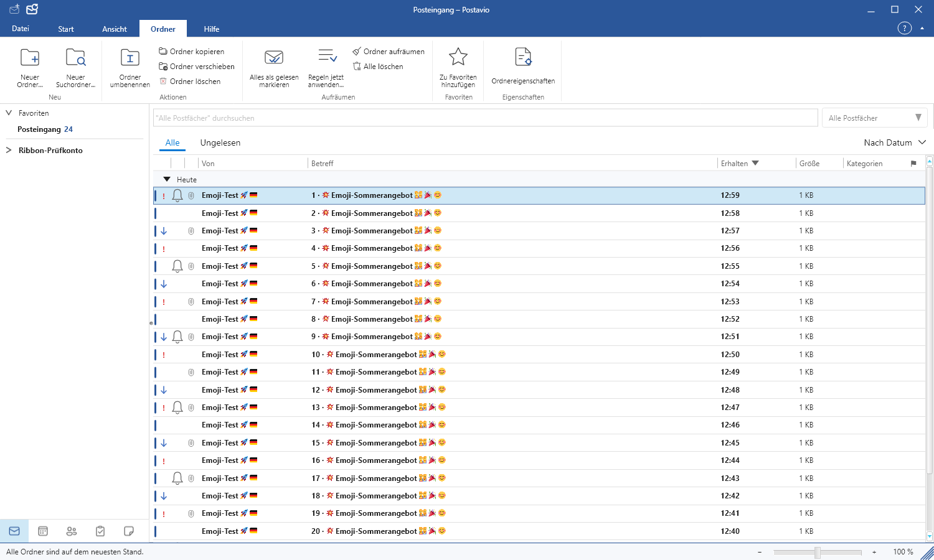Screen dimensions: 934x560
Task: Open the Alle Postfächer scope dropdown
Action: tap(875, 118)
